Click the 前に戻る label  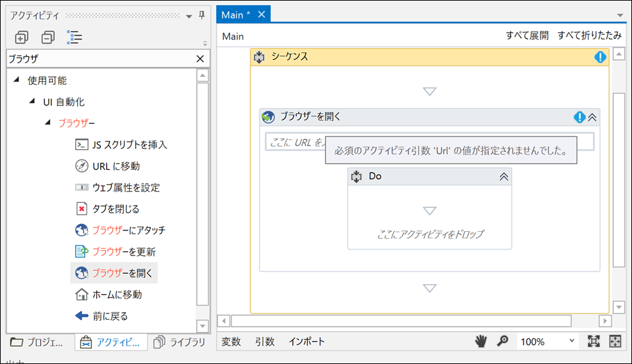tap(110, 316)
